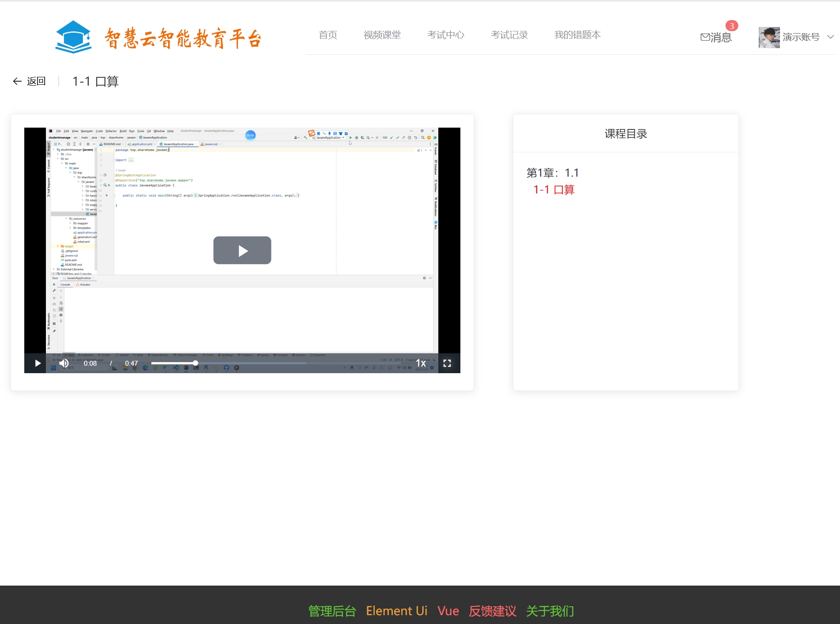
Task: Click the progress bar playhead handle
Action: pos(195,363)
